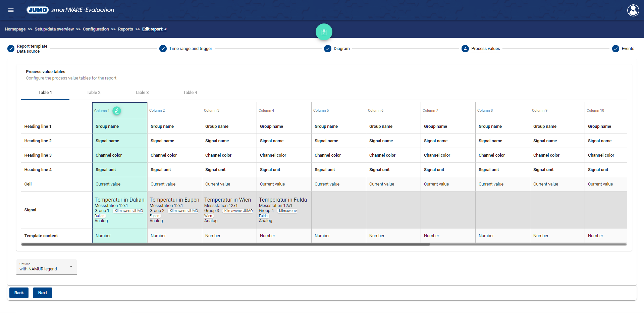Click the green clipboard report icon
The image size is (644, 313).
324,32
